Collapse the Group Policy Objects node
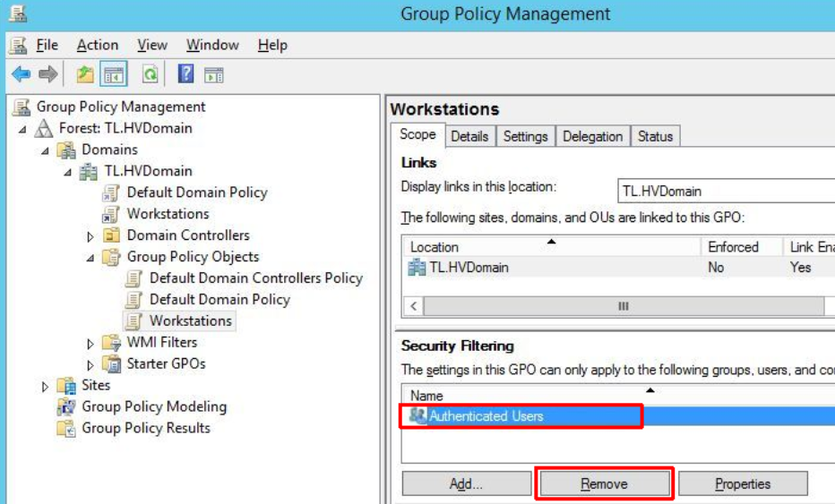Screen dimensions: 835x504 pyautogui.click(x=90, y=257)
